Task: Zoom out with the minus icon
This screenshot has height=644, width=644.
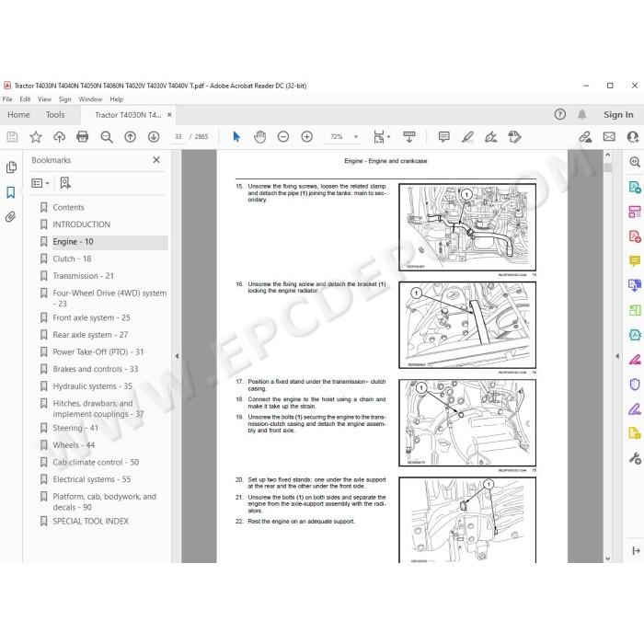Action: tap(283, 137)
